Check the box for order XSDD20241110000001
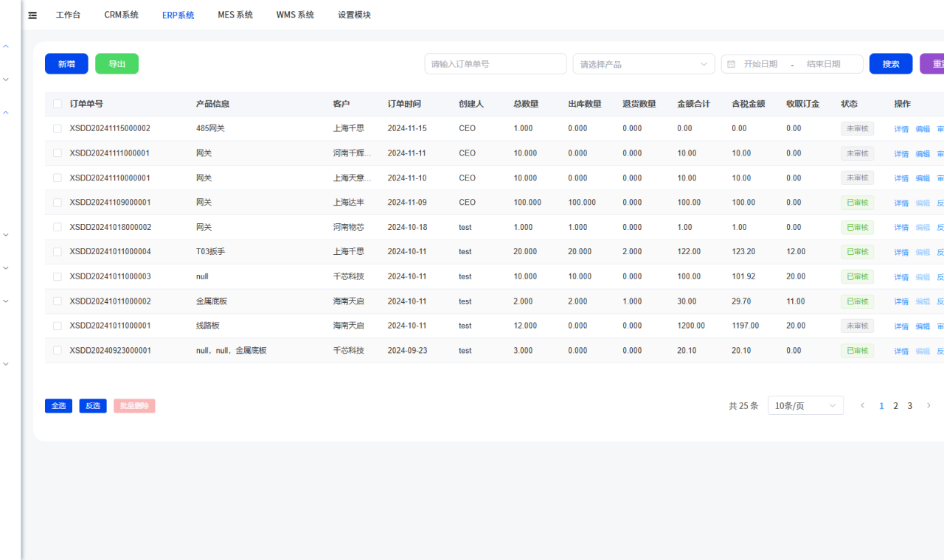The width and height of the screenshot is (944, 560). (x=58, y=178)
